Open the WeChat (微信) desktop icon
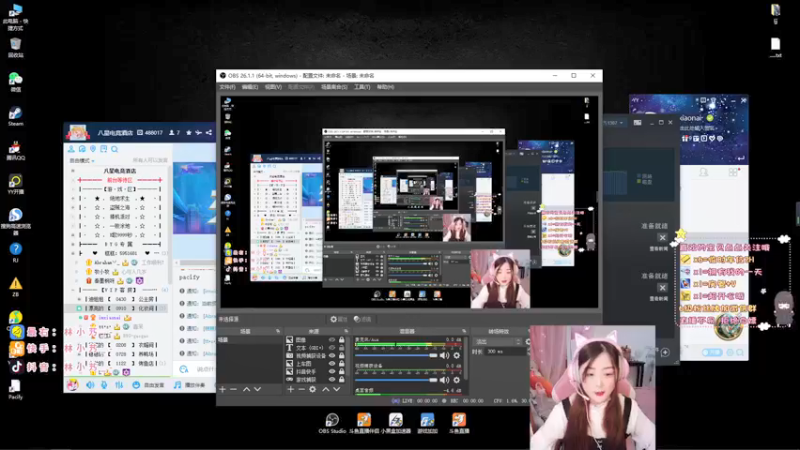Image resolution: width=800 pixels, height=450 pixels. [15, 82]
